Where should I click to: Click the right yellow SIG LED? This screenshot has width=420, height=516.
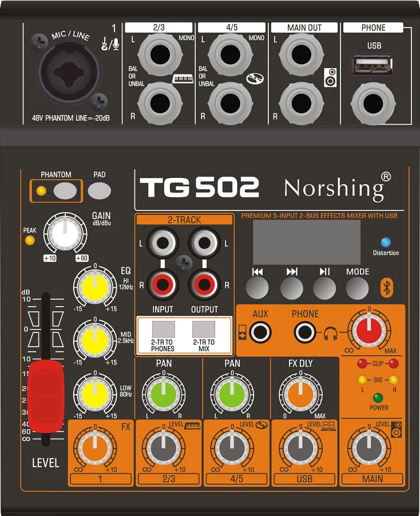click(393, 380)
